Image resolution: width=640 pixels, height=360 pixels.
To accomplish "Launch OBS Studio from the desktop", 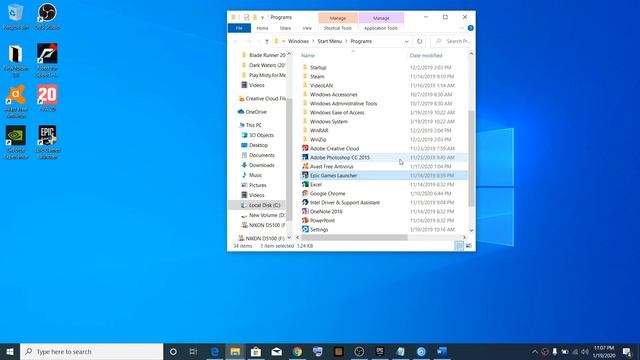I will 47,16.
